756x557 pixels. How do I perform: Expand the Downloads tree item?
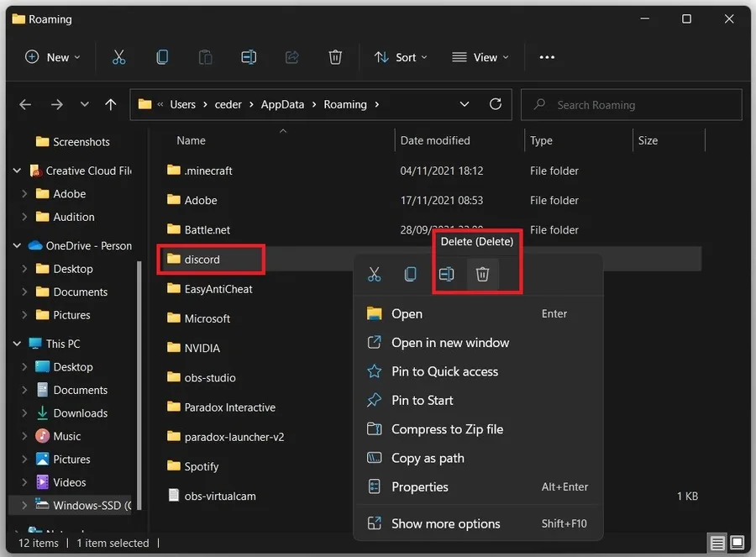[24, 413]
